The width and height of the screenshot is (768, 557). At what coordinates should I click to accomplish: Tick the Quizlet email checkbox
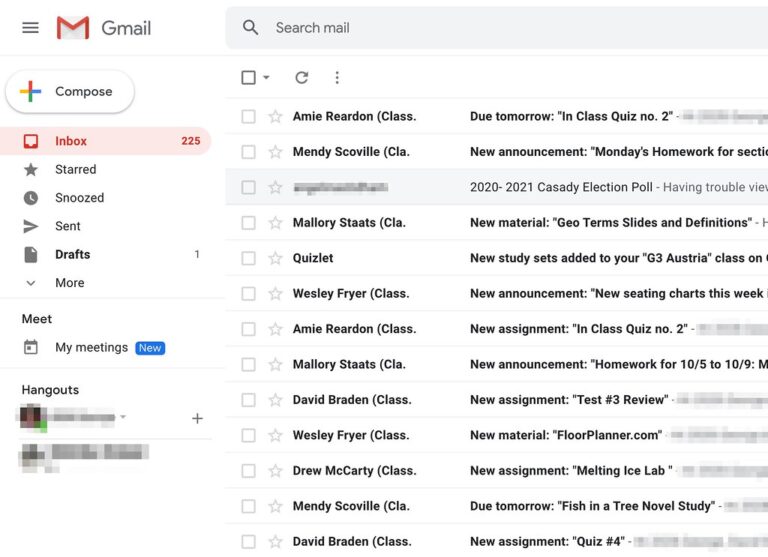click(x=248, y=258)
